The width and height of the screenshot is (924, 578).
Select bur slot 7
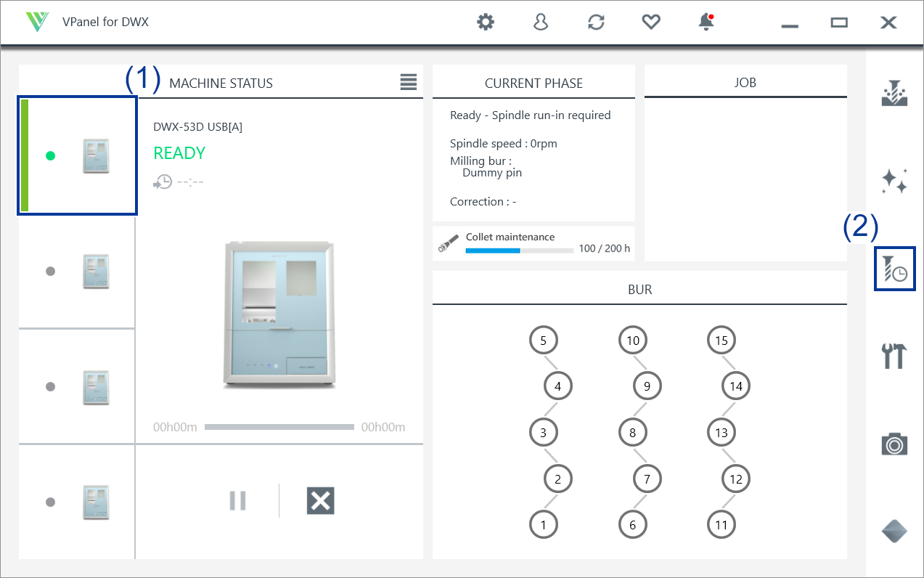[x=647, y=479]
